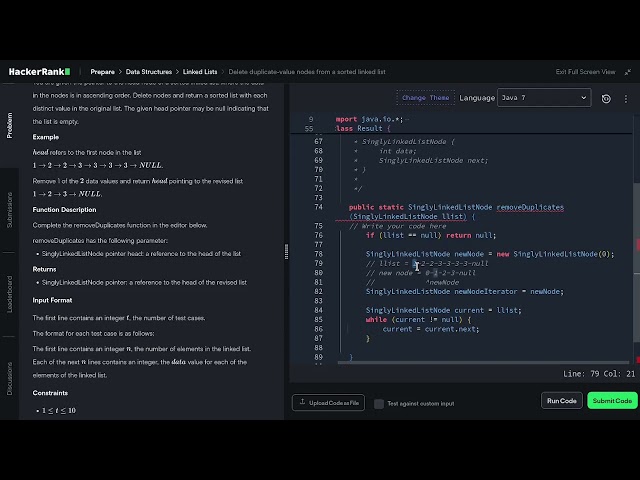This screenshot has width=640, height=480.
Task: Click 'import java.io.*;' on line 9
Action: click(x=369, y=119)
